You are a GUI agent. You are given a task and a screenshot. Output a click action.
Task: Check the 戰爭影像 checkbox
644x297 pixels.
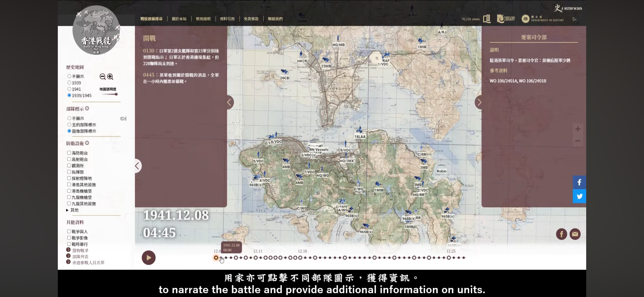[x=69, y=238]
